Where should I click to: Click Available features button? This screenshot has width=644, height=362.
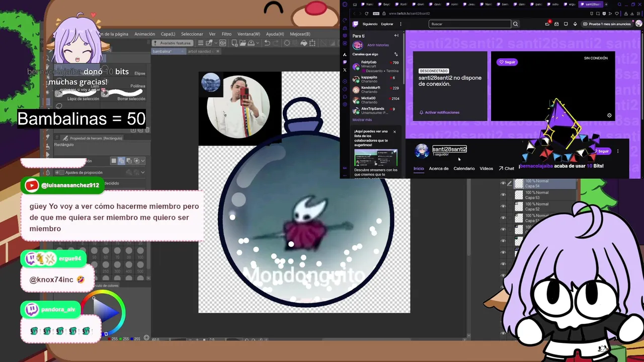click(x=172, y=43)
